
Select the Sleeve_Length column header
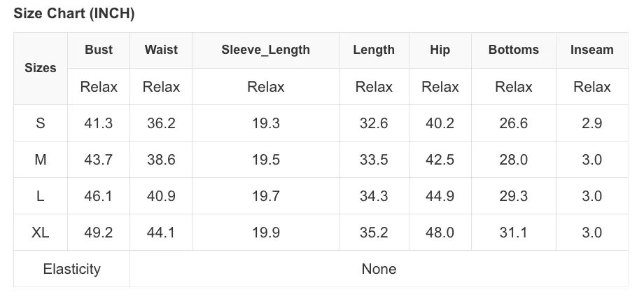pos(266,50)
